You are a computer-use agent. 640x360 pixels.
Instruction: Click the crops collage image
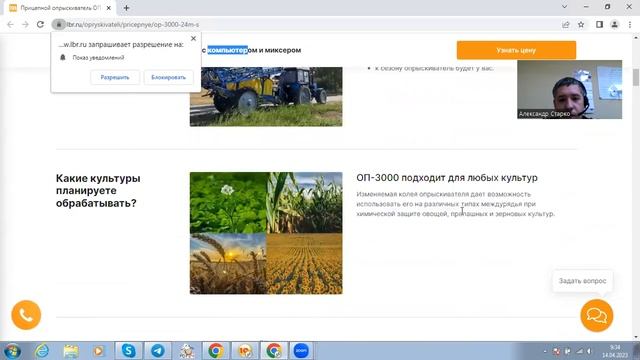(266, 233)
